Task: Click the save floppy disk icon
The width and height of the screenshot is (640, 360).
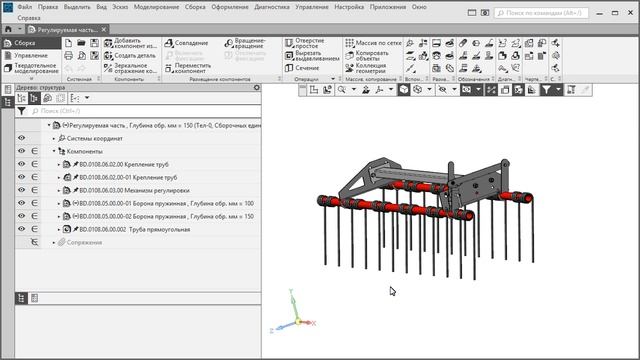Action: coord(94,43)
